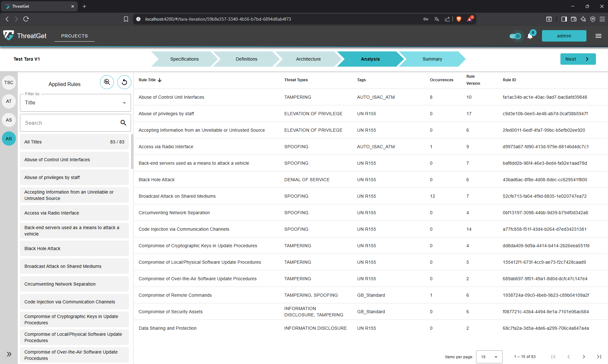Open the notifications bell
The image size is (608, 364).
pos(529,36)
